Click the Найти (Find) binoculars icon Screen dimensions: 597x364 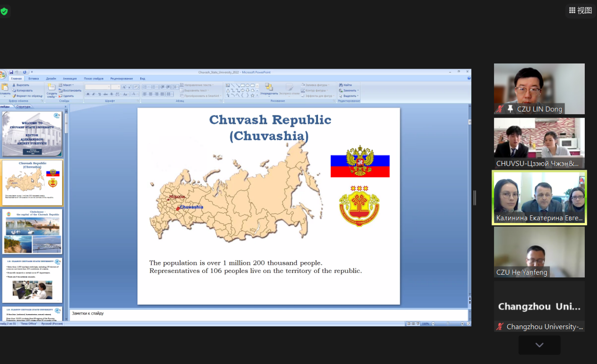[x=341, y=85]
